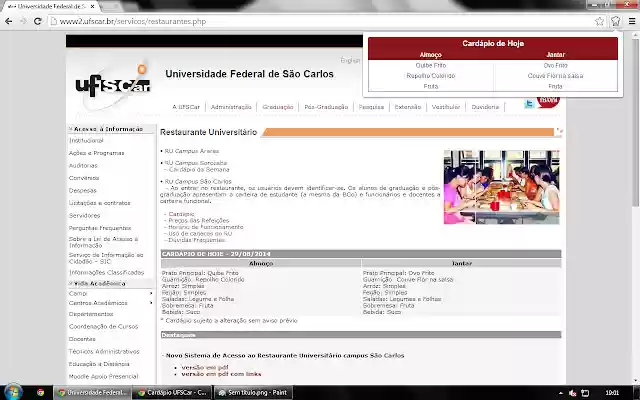
Task: Bookmark this page with the star icon
Action: pyautogui.click(x=599, y=21)
